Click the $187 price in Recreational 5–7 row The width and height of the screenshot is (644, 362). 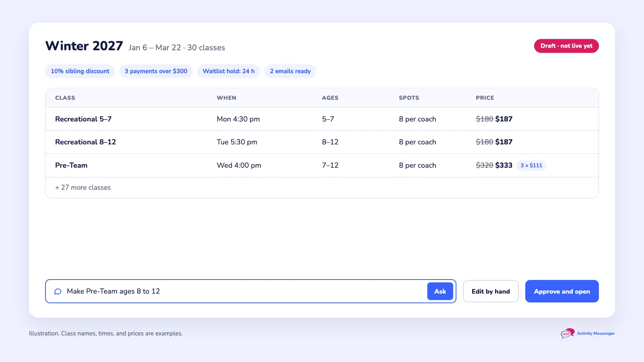click(504, 119)
